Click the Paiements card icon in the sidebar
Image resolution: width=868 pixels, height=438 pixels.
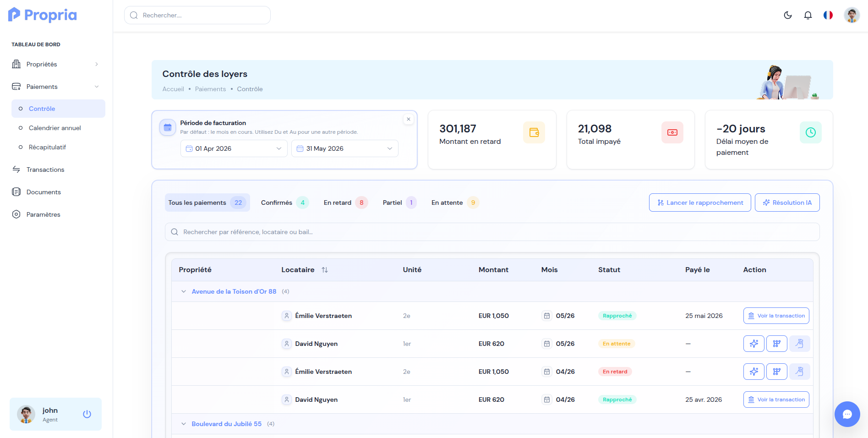[x=16, y=87]
